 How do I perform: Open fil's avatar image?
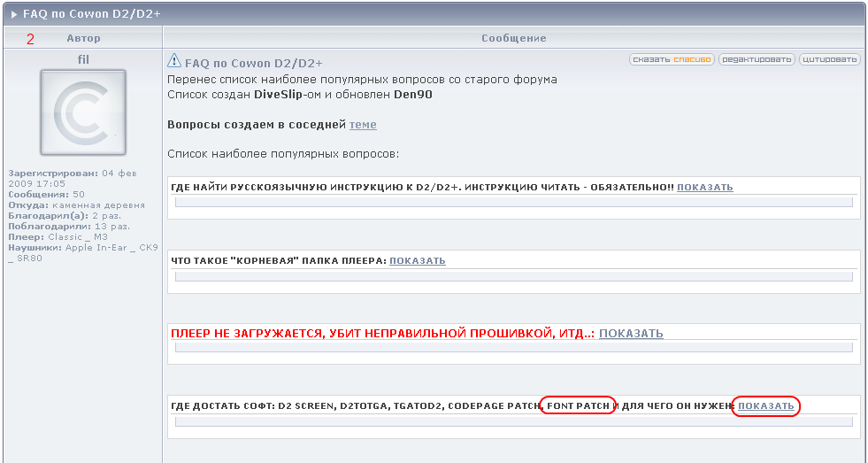point(83,112)
